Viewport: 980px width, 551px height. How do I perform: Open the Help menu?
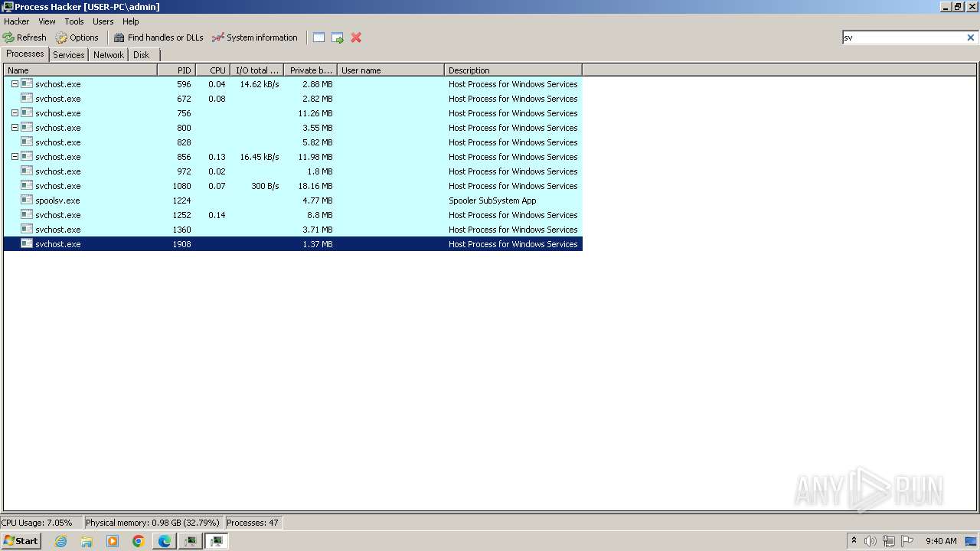(131, 21)
